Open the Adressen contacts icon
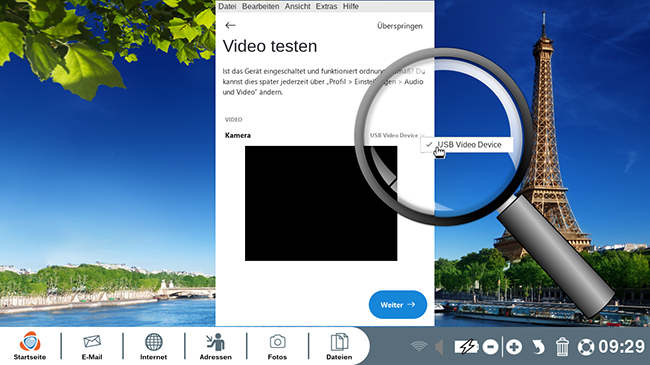Viewport: 650px width, 365px height. point(216,346)
